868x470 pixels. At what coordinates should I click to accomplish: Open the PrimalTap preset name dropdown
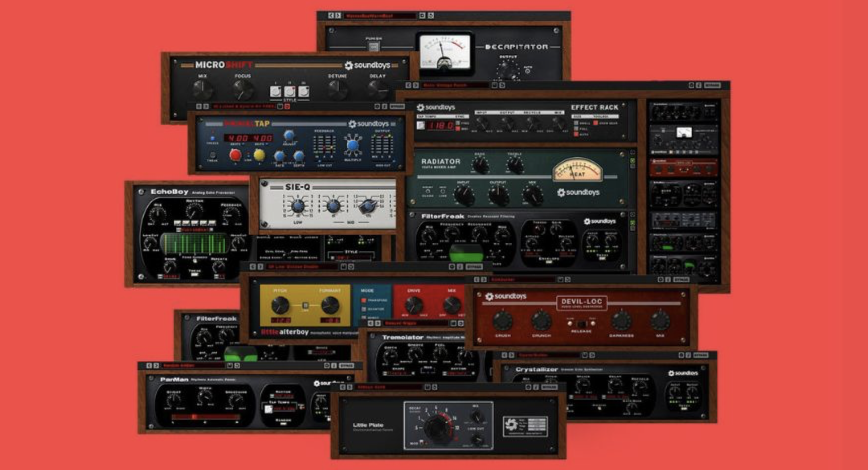pyautogui.click(x=244, y=106)
